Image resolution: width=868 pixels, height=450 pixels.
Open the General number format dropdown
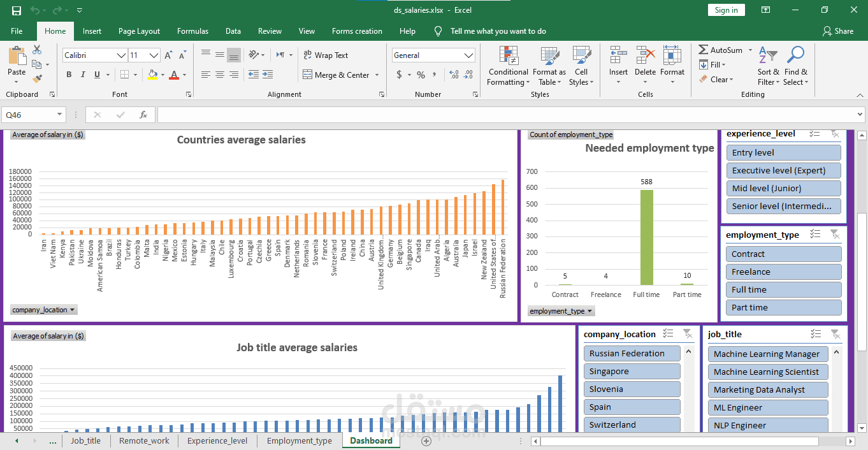coord(469,55)
